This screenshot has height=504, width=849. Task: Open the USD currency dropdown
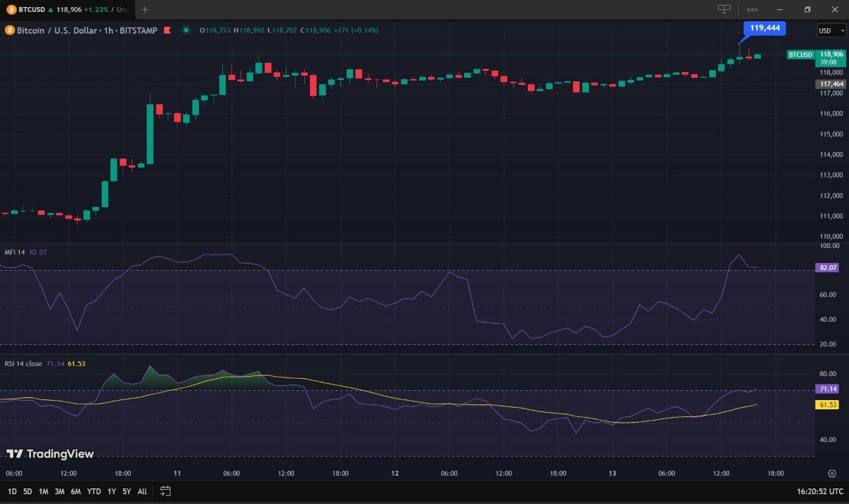tap(831, 30)
